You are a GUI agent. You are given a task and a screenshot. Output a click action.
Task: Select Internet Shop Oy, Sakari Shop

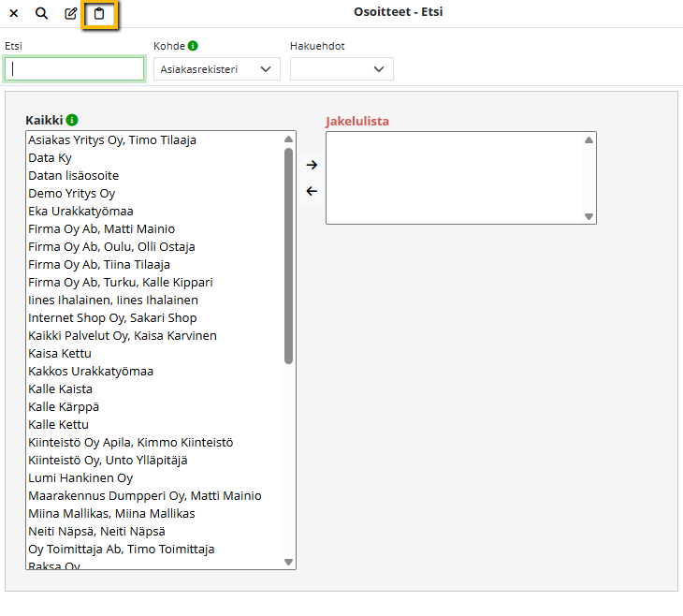pos(112,317)
